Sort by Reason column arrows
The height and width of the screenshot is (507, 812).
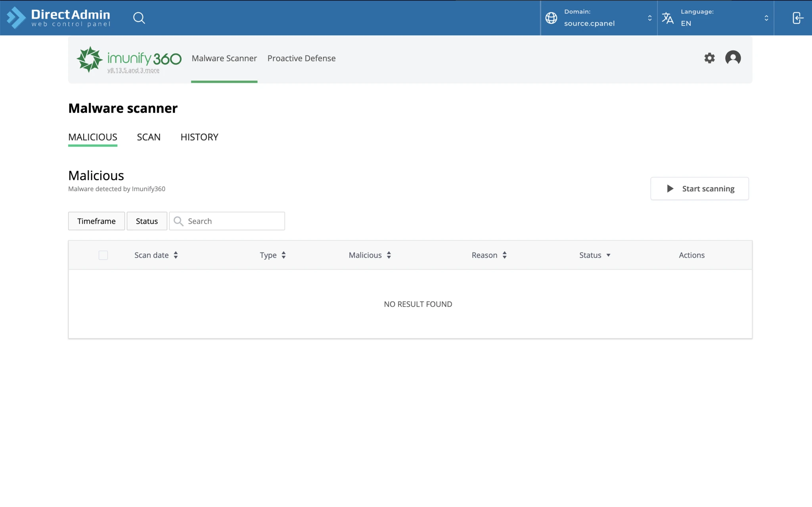(504, 255)
